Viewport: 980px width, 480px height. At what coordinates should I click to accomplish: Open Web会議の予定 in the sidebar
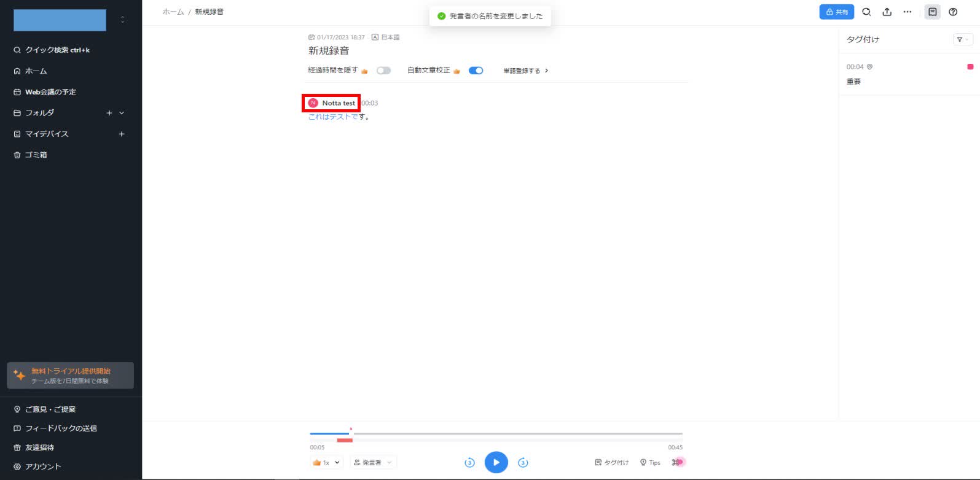[x=50, y=91]
